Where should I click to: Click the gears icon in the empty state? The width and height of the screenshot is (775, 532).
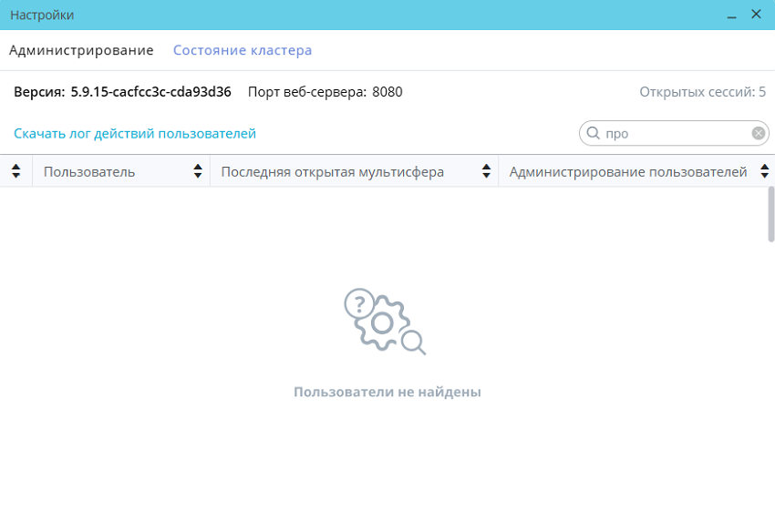(x=385, y=322)
